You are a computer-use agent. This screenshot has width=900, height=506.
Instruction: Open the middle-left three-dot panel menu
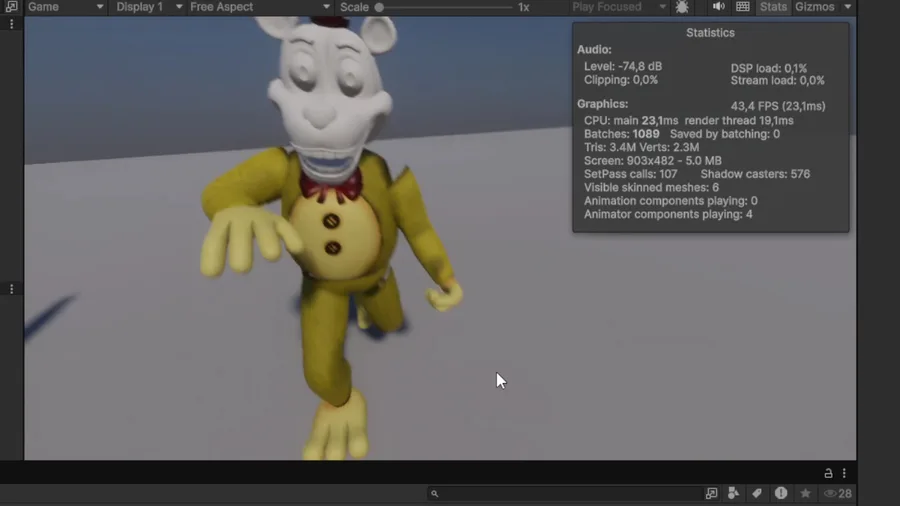(11, 289)
